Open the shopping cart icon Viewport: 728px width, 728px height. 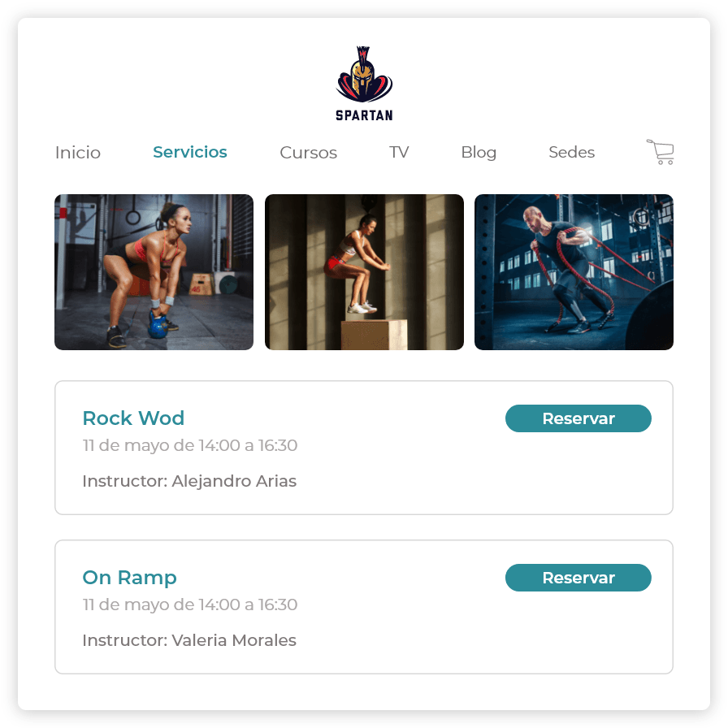click(661, 152)
